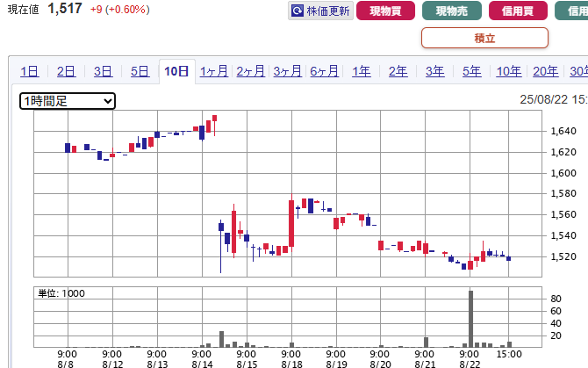This screenshot has width=588, height=368.
Task: Switch chart to 1日 tab
Action: [29, 71]
